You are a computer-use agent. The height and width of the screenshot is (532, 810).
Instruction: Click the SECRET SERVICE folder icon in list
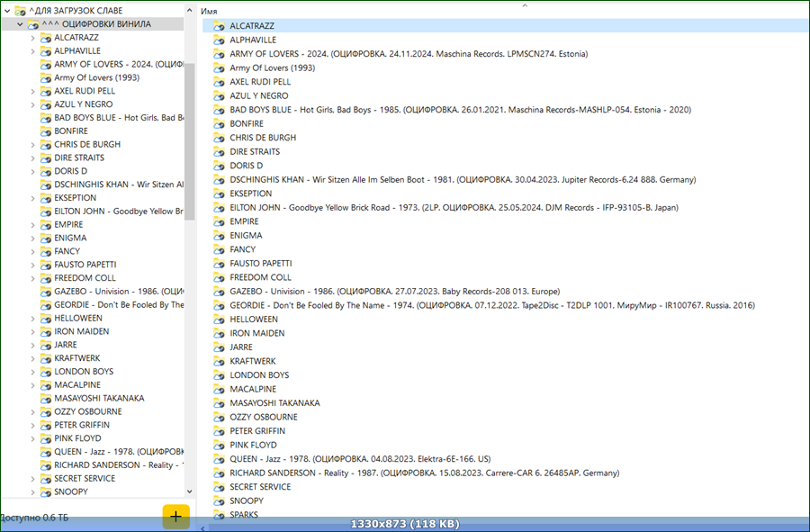(219, 487)
